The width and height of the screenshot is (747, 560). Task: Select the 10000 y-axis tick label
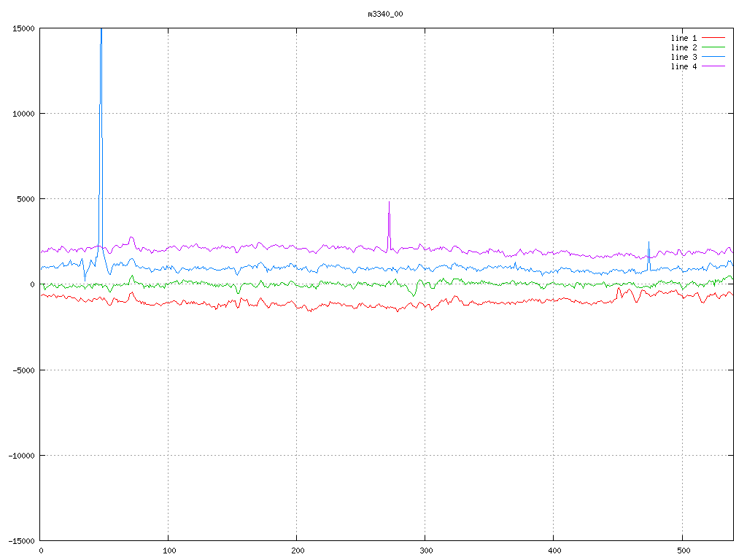(x=23, y=114)
